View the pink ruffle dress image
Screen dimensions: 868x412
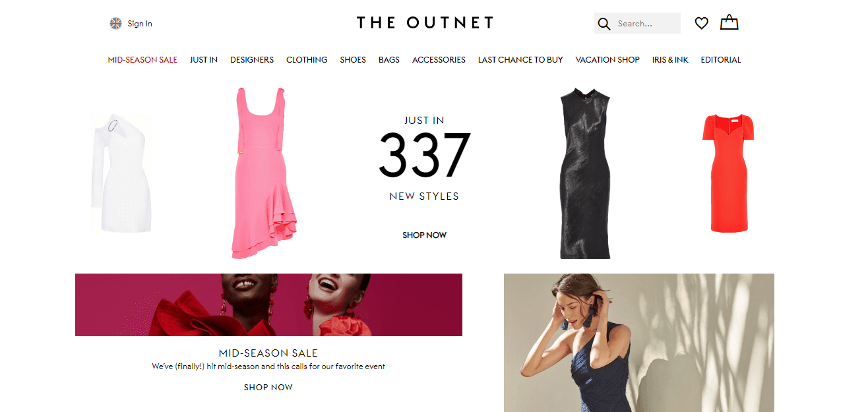tap(260, 173)
